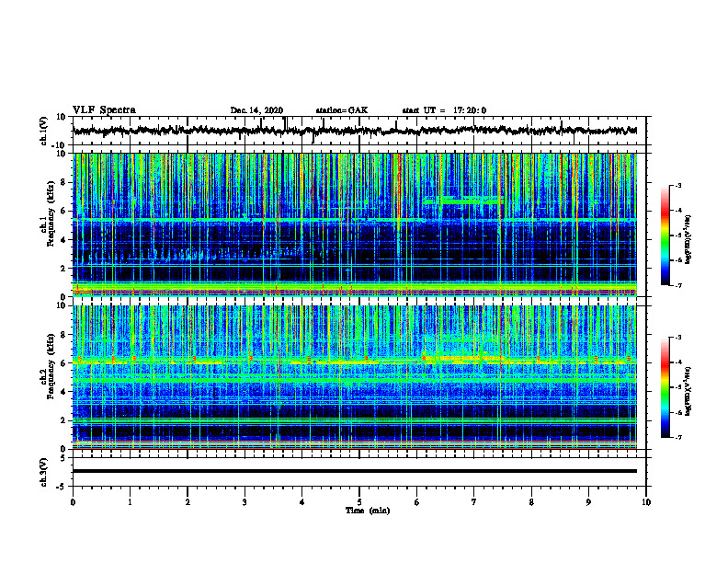The width and height of the screenshot is (728, 563).
Task: Click time axis tick label "5"
Action: (x=359, y=502)
